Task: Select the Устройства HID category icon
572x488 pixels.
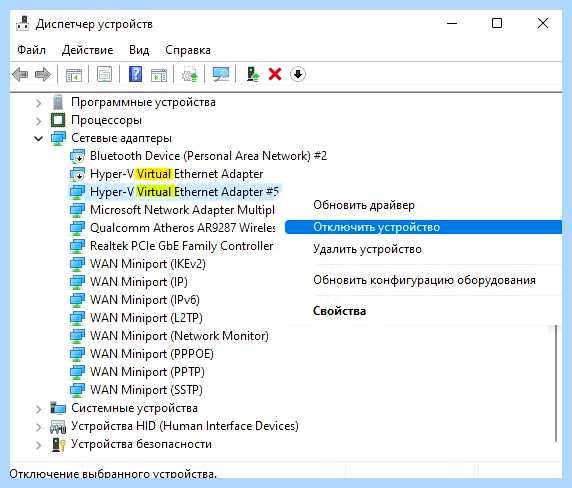Action: pyautogui.click(x=58, y=426)
